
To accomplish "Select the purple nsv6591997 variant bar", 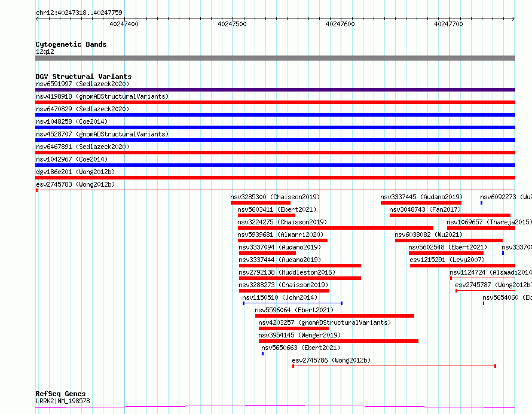I will tap(275, 90).
